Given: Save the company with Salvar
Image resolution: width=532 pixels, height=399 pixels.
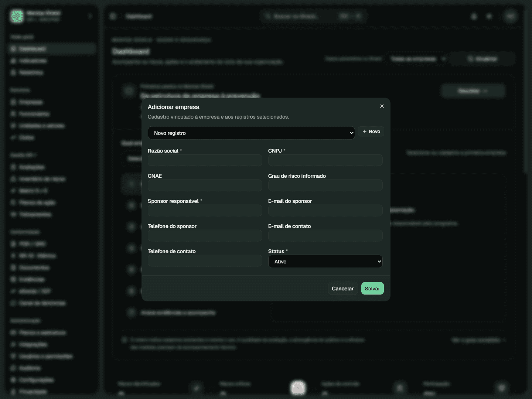Looking at the screenshot, I should (372, 289).
